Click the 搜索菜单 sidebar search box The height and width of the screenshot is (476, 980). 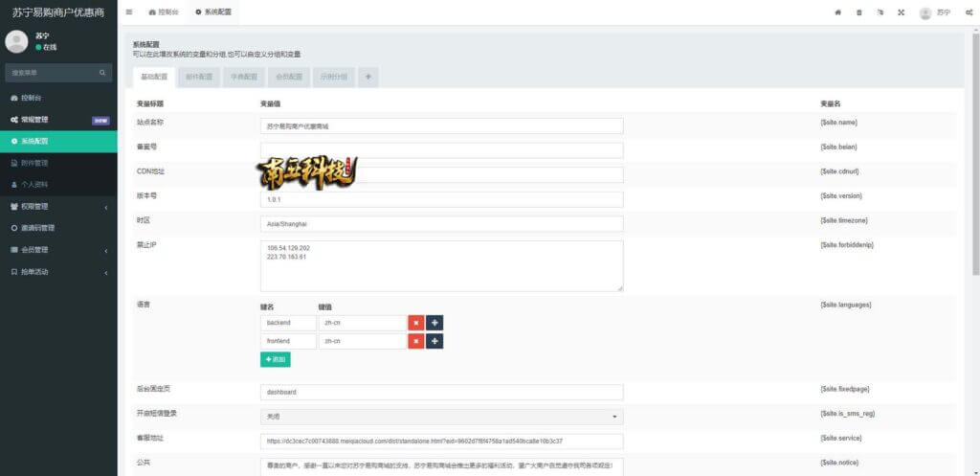click(58, 73)
